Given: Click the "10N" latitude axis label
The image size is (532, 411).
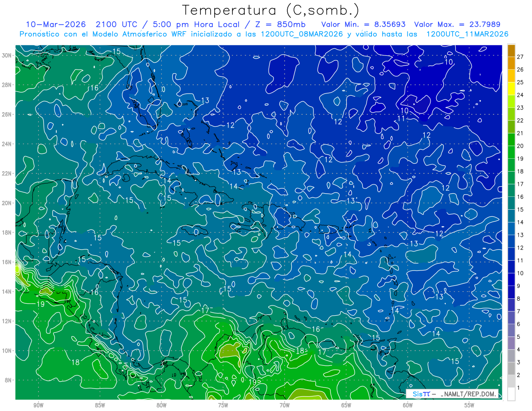Looking at the screenshot, I should click(x=7, y=351).
